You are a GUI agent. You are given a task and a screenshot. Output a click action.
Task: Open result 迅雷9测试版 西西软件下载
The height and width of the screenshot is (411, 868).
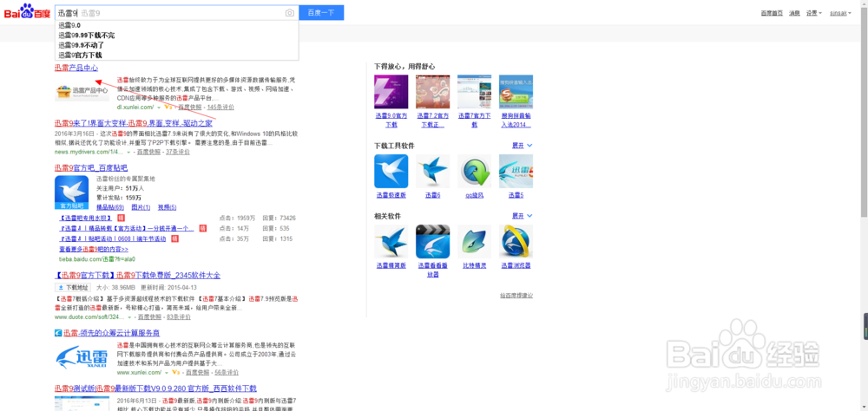(x=155, y=388)
